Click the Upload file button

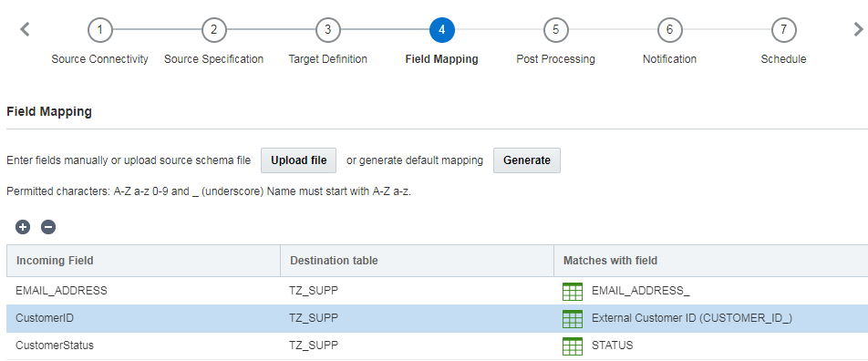click(299, 160)
